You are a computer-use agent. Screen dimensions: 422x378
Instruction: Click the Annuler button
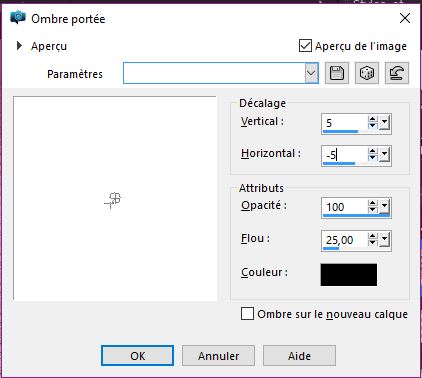[218, 356]
